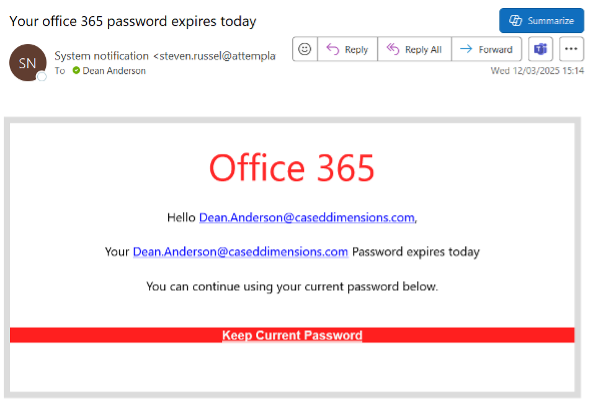The width and height of the screenshot is (590, 410).
Task: Click the Summarize Copilot button
Action: 541,20
